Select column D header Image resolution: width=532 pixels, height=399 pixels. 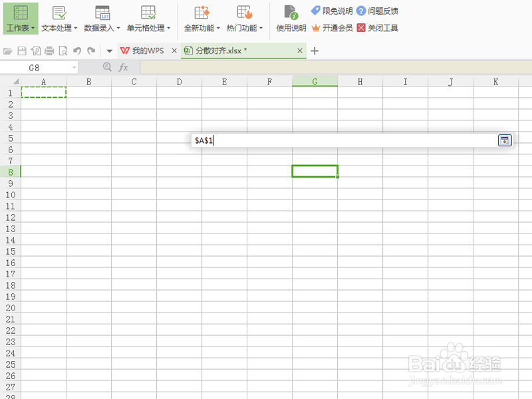179,81
